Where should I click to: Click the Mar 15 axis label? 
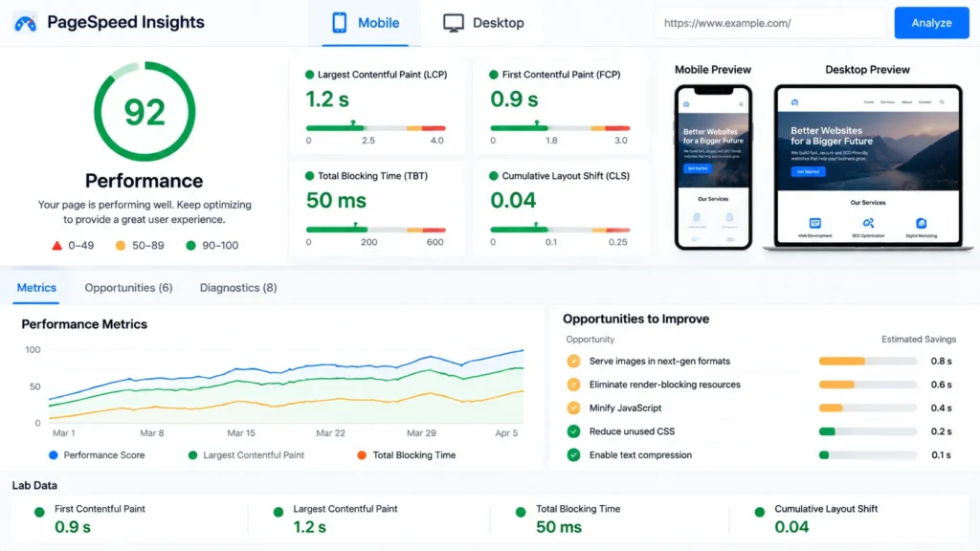(240, 433)
